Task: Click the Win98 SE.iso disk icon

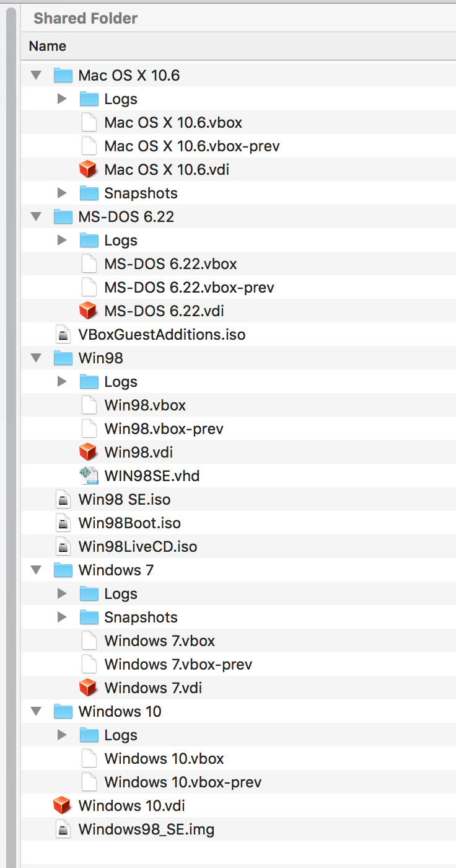Action: coord(63,500)
